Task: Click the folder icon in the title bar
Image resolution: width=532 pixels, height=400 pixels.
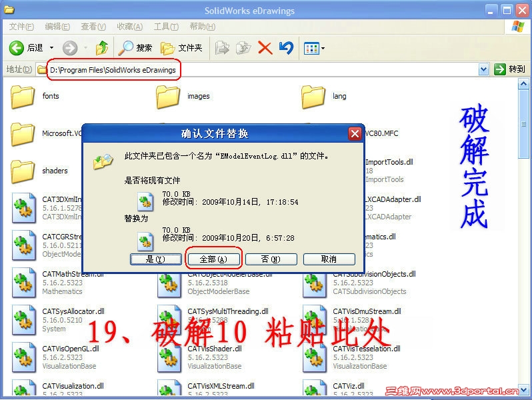Action: click(9, 10)
